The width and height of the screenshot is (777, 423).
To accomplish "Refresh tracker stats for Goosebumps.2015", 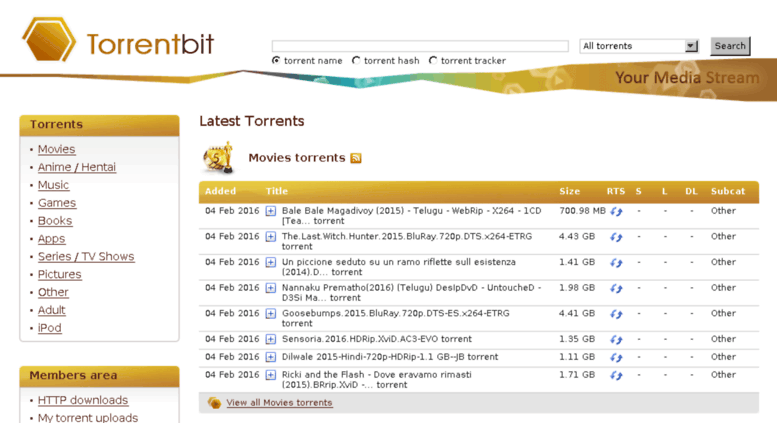I will coord(616,315).
